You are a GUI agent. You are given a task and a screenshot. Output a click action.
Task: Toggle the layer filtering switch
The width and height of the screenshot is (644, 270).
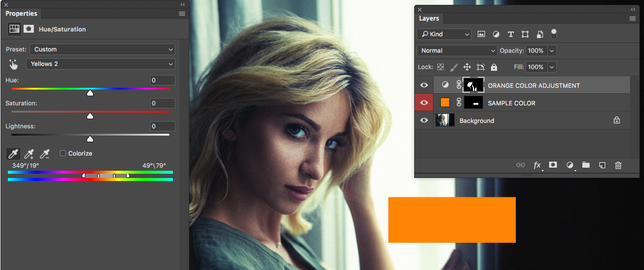554,34
